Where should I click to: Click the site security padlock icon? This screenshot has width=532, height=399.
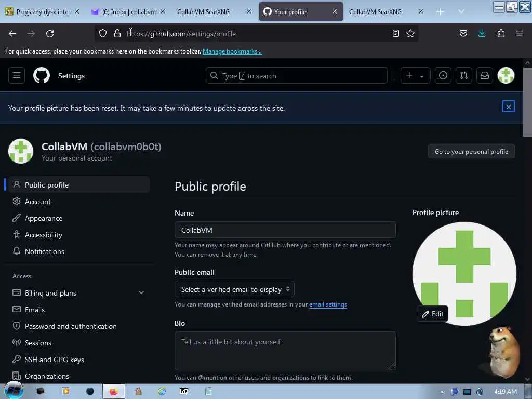[x=117, y=33]
